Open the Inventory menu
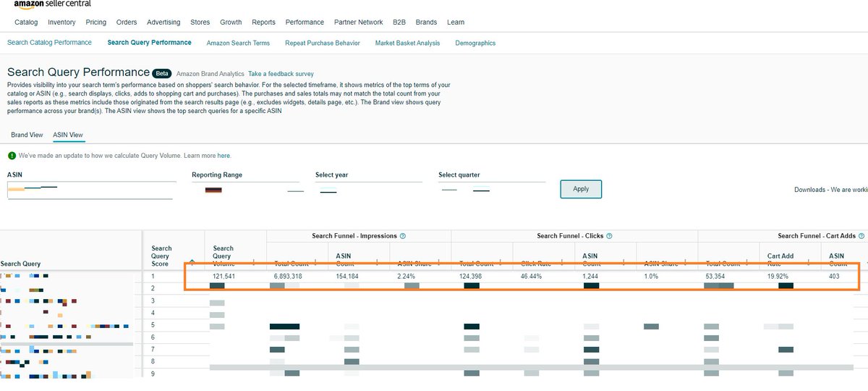Image resolution: width=868 pixels, height=391 pixels. [61, 22]
